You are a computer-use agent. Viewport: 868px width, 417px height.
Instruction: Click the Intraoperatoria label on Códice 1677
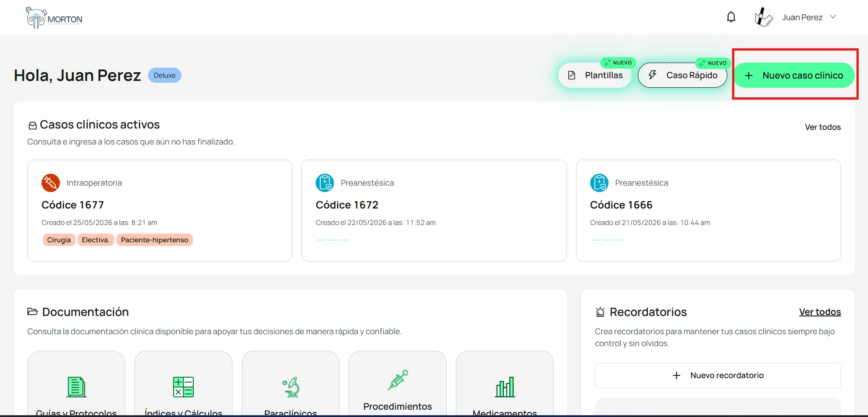[94, 183]
